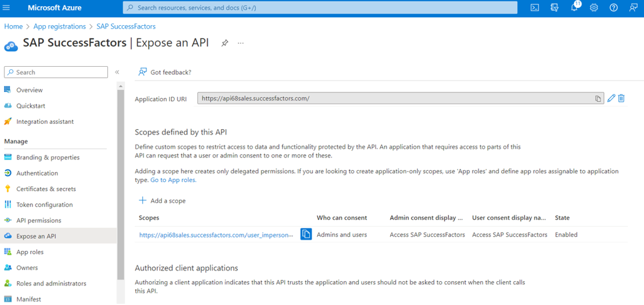This screenshot has width=644, height=305.
Task: Open portal settings gear
Action: click(594, 8)
